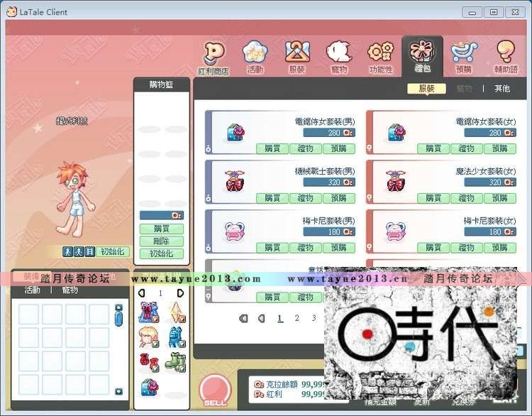Click the 紅利 points label at bottom
The width and height of the screenshot is (532, 416).
tap(274, 394)
